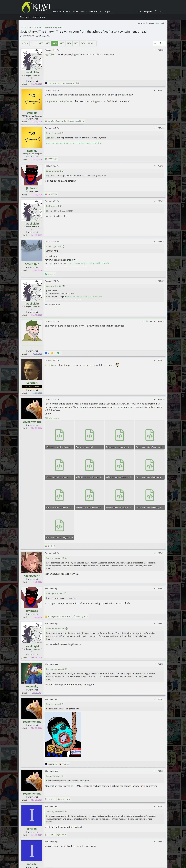Open the Wiki - Moderation Merged.html attachment
Screen dimensions: 186x868
tap(59, 525)
